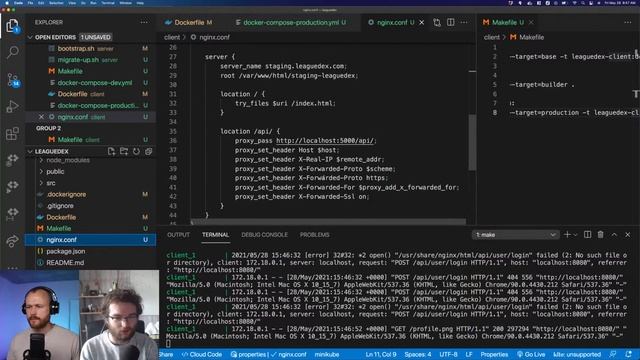This screenshot has height=360, width=640.
Task: Click Go Live in status bar
Action: 531,354
